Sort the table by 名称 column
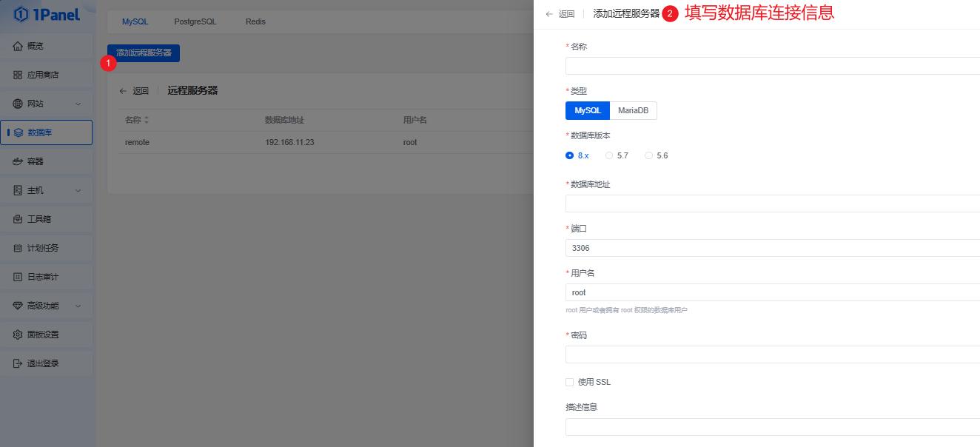 coord(147,120)
